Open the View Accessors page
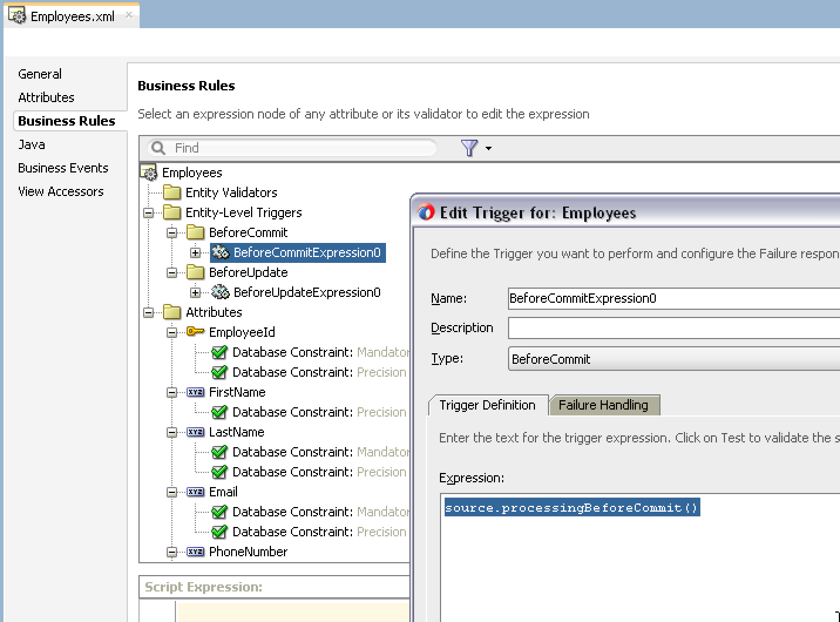840x622 pixels. coord(61,191)
